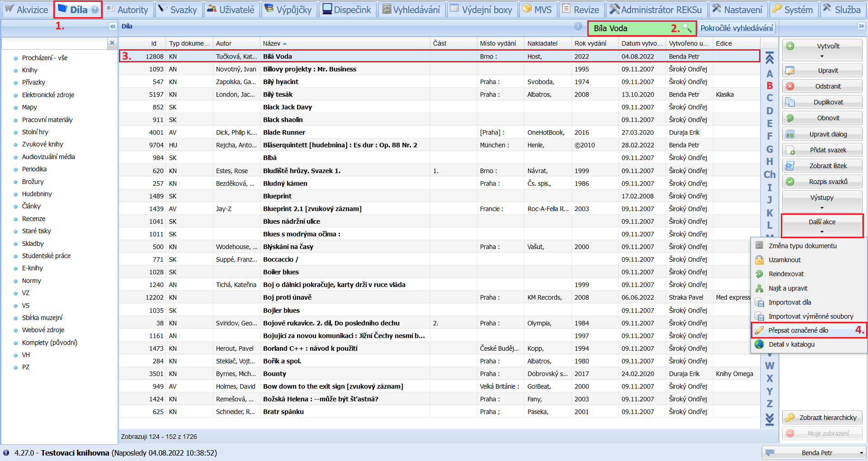Screen dimensions: 868x461
Task: Click the sidebar filter input field
Action: 55,43
